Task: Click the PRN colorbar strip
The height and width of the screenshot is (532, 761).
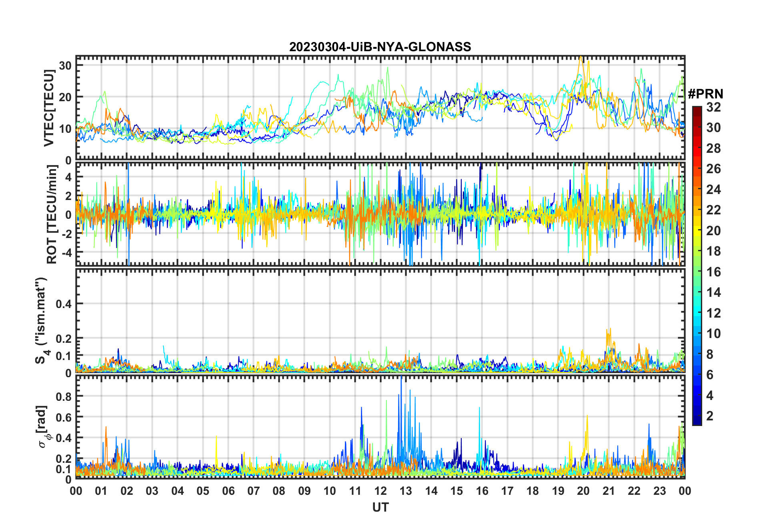Action: [x=697, y=266]
